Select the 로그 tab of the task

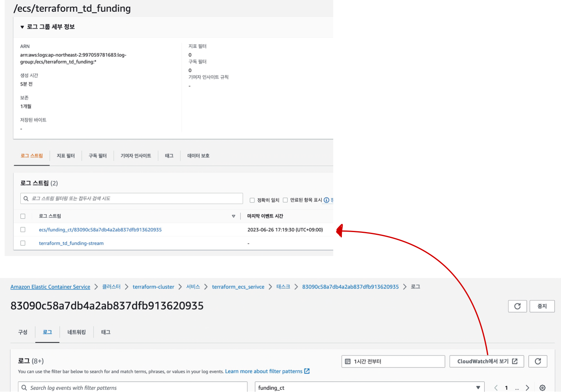click(47, 332)
